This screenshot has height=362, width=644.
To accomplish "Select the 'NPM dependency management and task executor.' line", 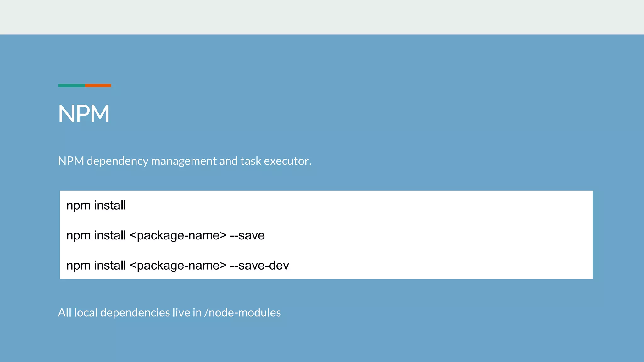I will (185, 161).
